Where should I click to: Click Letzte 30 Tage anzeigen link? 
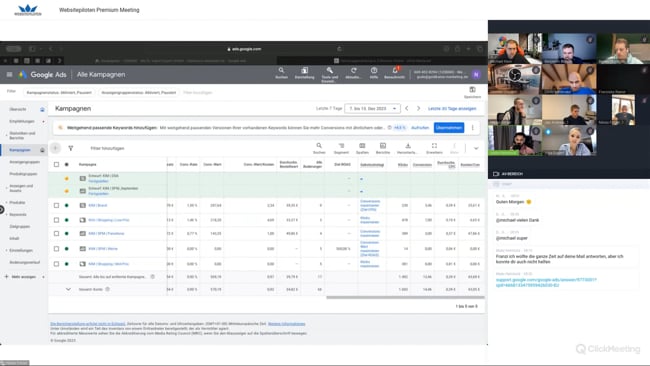tap(452, 109)
